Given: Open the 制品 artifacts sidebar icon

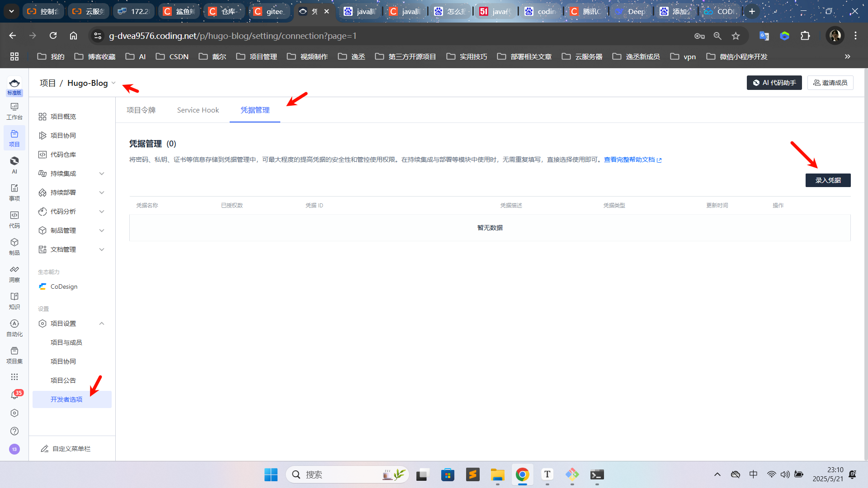Looking at the screenshot, I should pyautogui.click(x=14, y=246).
